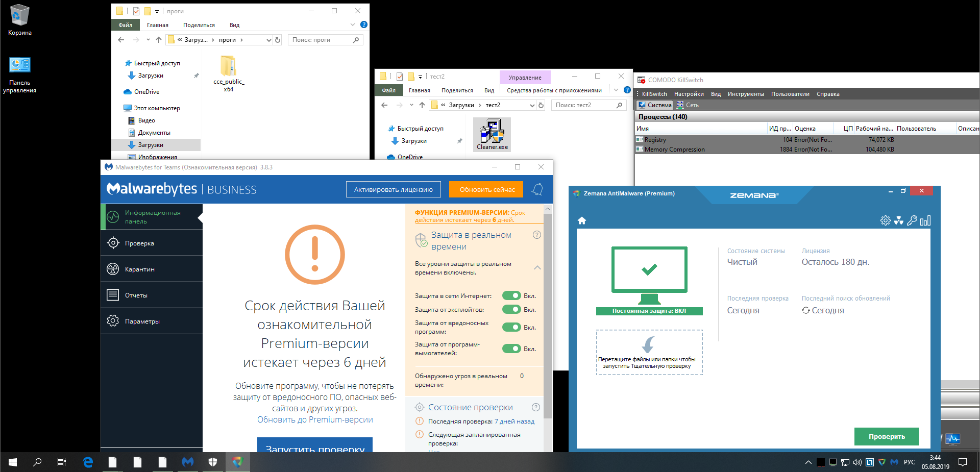This screenshot has width=980, height=472.
Task: Open Инструменты menu in COMODO KillSwitch
Action: (746, 94)
